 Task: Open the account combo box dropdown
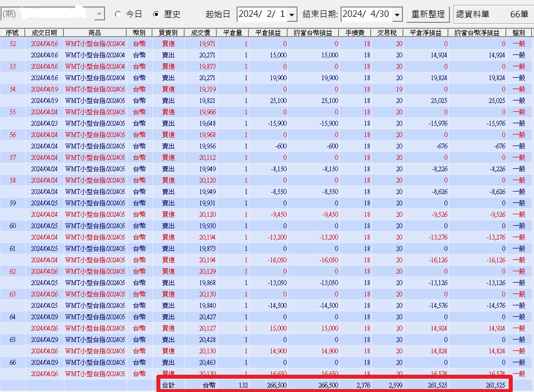pyautogui.click(x=99, y=14)
